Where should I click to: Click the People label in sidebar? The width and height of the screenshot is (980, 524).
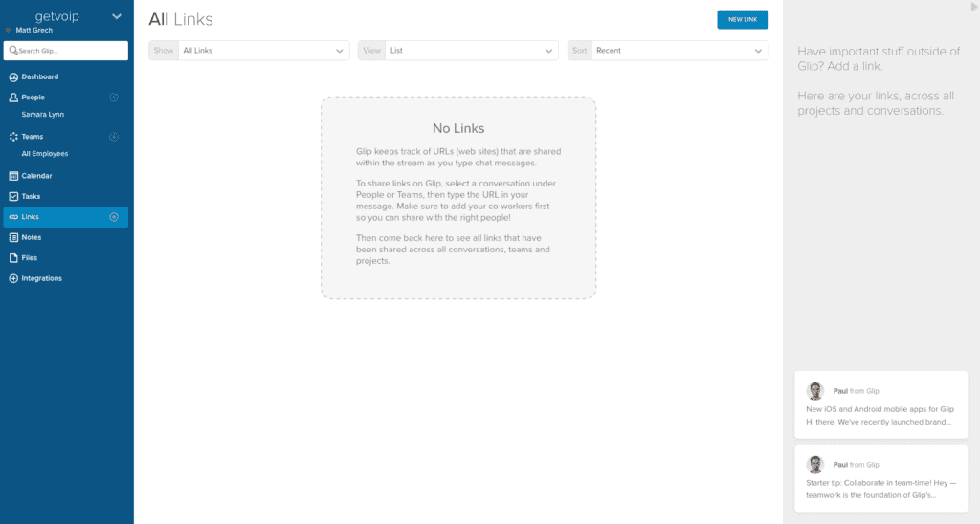33,98
